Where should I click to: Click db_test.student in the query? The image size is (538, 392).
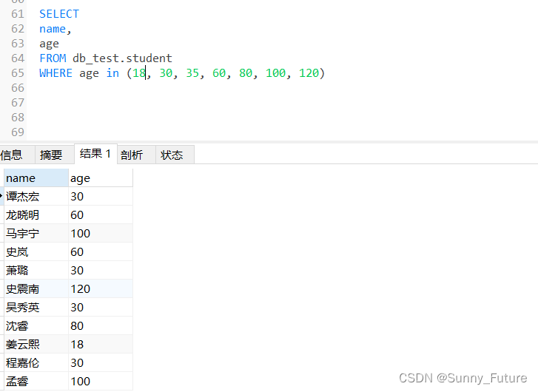(122, 58)
